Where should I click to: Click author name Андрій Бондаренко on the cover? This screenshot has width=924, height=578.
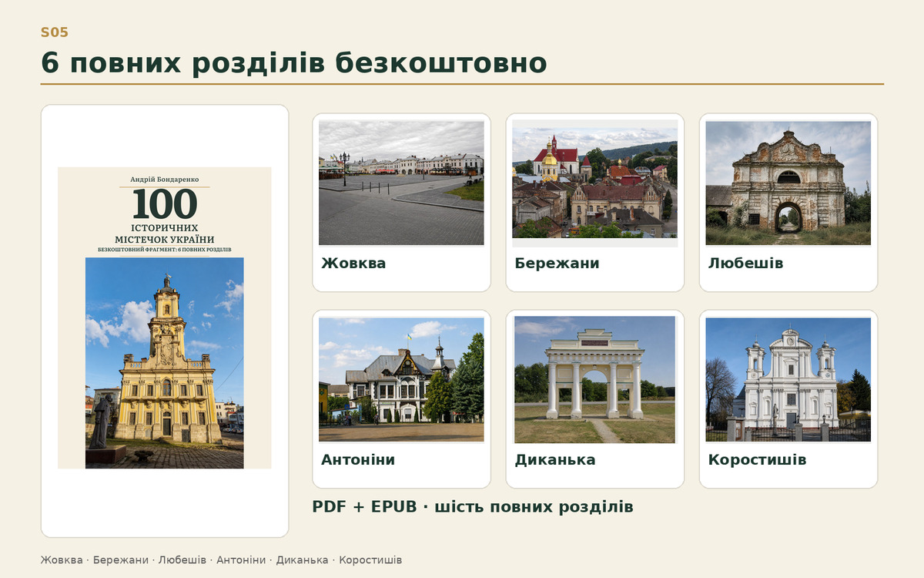[165, 179]
